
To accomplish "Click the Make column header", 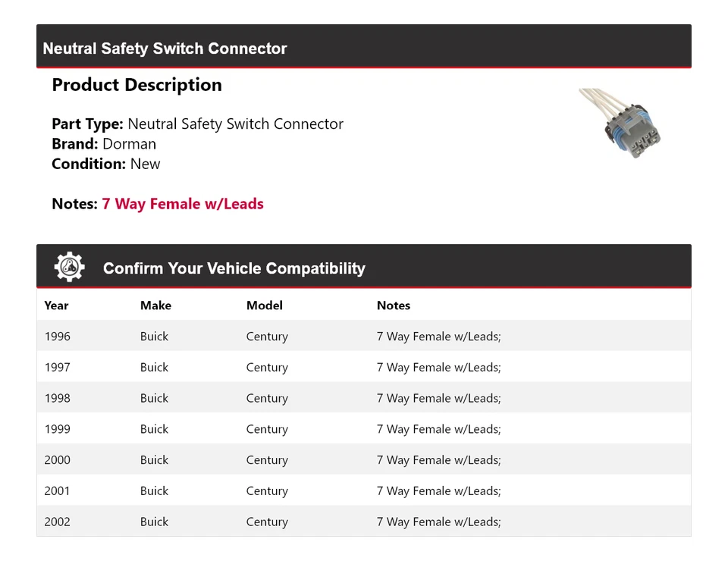I will tap(155, 306).
